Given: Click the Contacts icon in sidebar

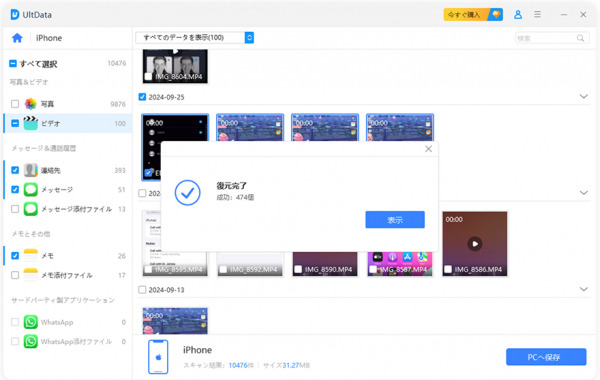Looking at the screenshot, I should point(31,170).
